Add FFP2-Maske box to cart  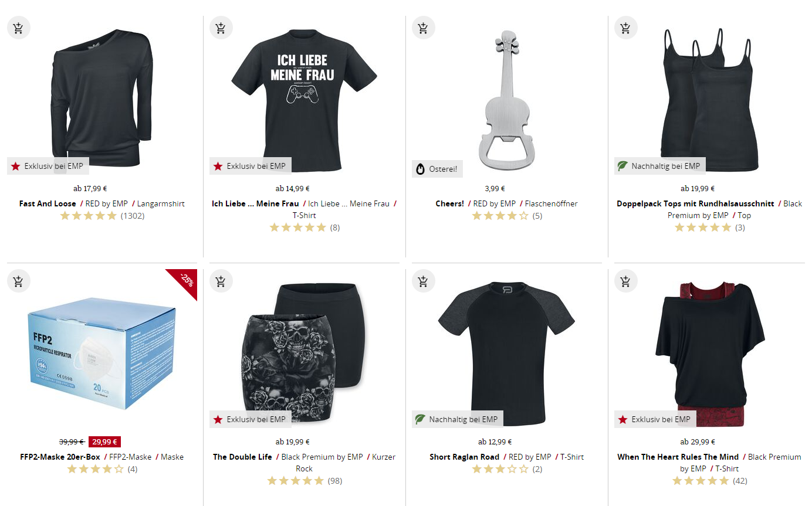coord(18,281)
